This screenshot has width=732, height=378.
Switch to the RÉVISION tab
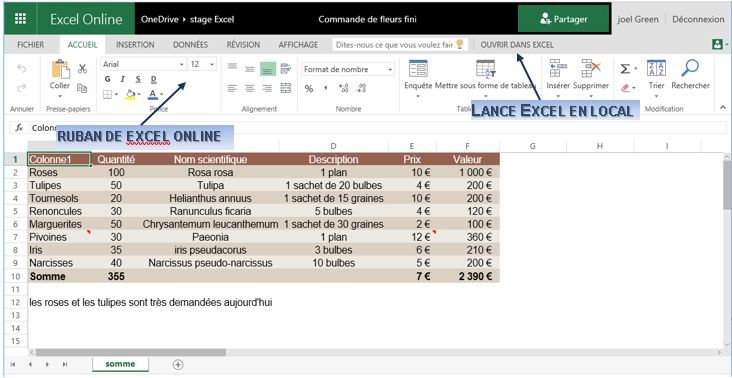243,45
